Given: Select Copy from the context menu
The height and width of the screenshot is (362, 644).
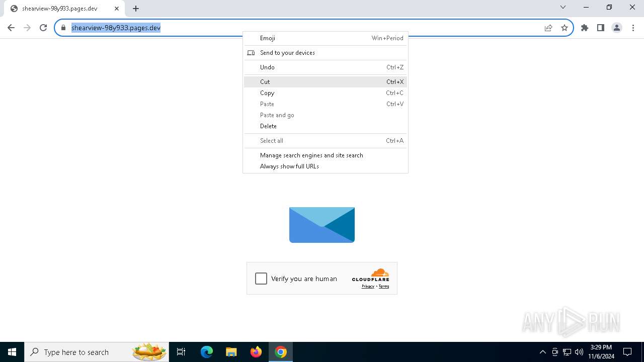Looking at the screenshot, I should tap(326, 93).
